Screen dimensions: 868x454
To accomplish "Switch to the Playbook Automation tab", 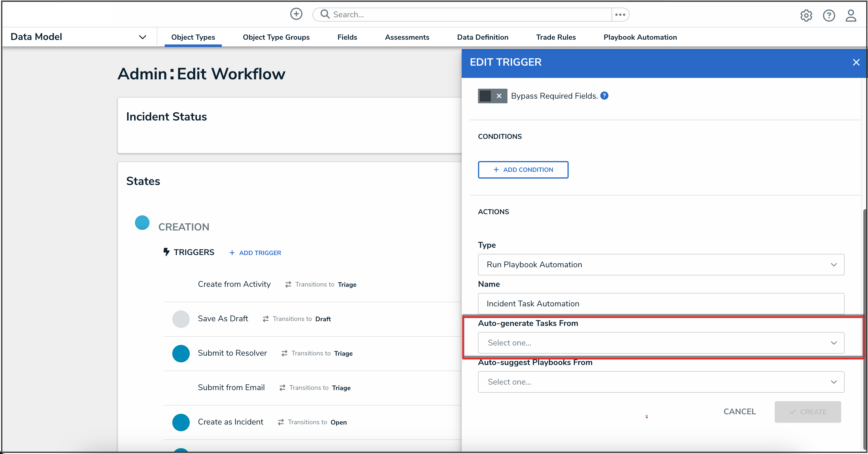I will coord(640,37).
